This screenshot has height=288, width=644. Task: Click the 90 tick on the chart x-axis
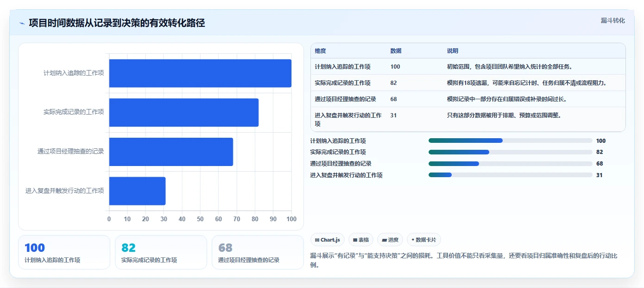coord(273,219)
